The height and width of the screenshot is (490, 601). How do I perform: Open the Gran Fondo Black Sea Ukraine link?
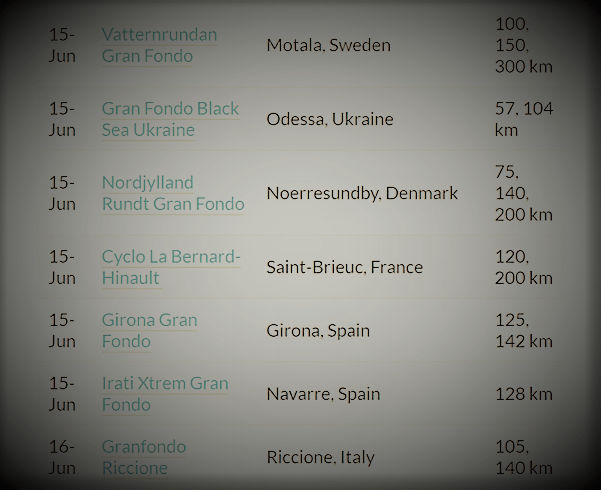(170, 119)
